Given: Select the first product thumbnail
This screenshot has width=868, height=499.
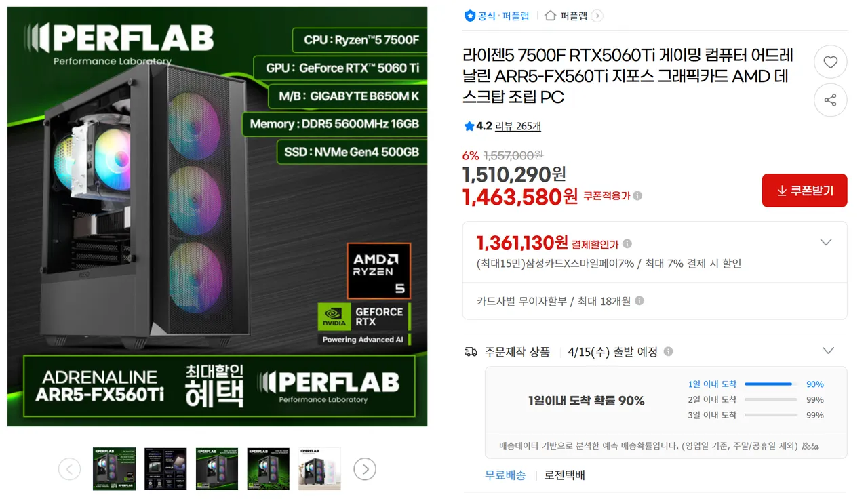Looking at the screenshot, I should coord(114,468).
